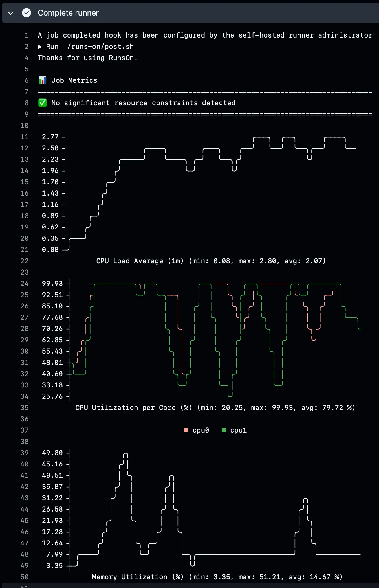
Task: Click line number 8
Action: (x=27, y=103)
